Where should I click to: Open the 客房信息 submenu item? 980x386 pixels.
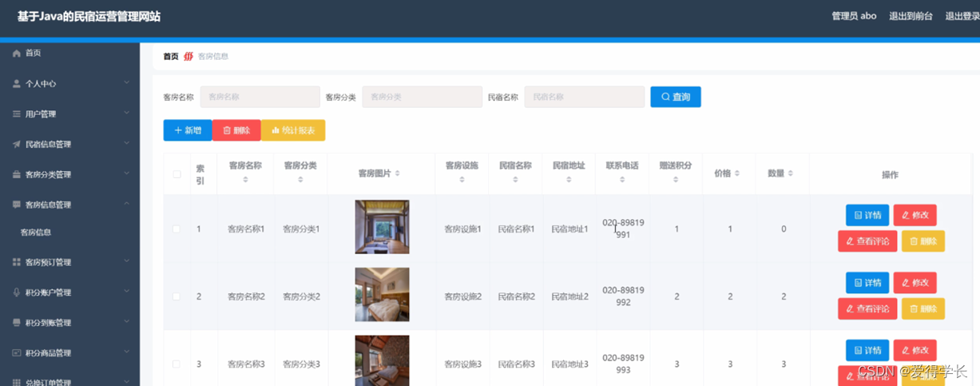click(36, 233)
